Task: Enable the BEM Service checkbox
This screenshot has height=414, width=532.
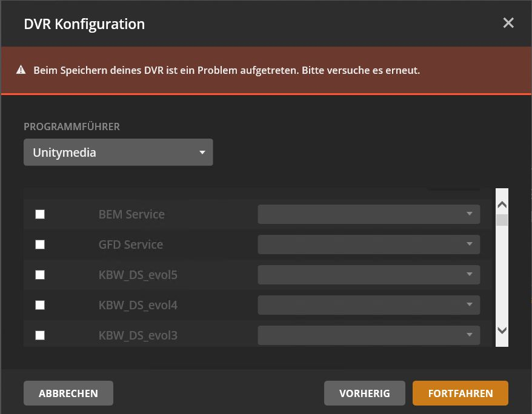Action: click(x=40, y=214)
